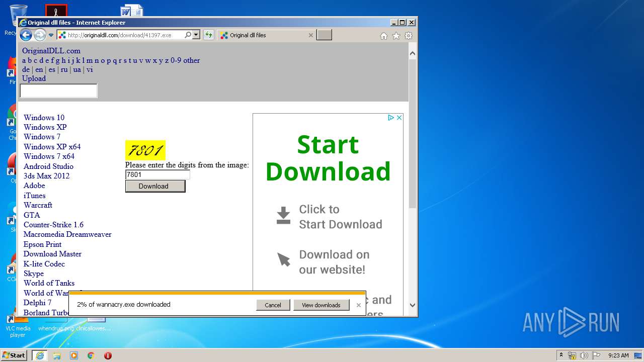Click the View downloads button
Viewport: 644px width, 362px height.
321,305
